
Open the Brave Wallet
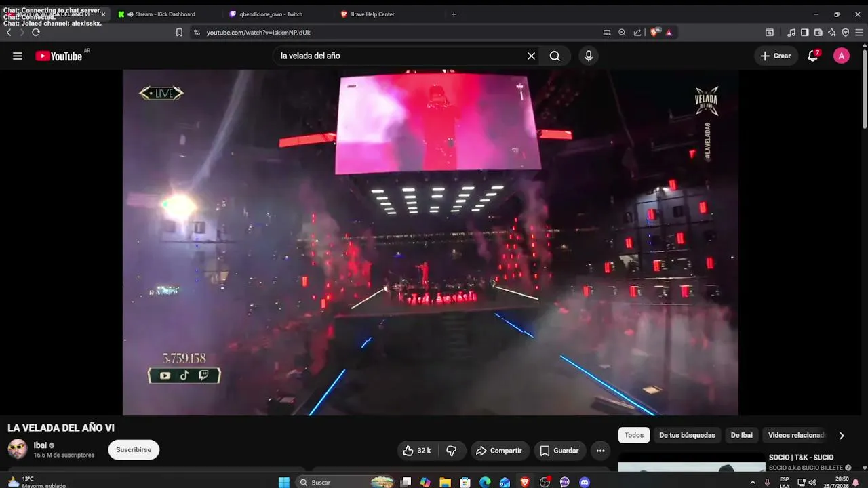click(818, 32)
